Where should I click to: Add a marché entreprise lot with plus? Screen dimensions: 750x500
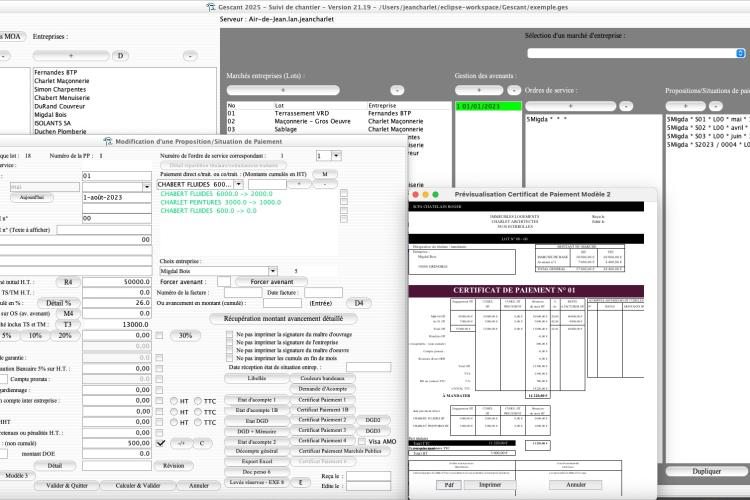click(x=283, y=90)
